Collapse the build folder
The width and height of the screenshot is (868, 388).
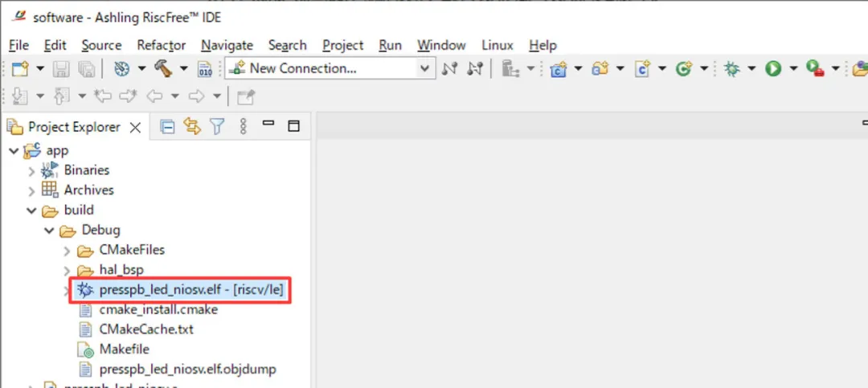coord(31,210)
